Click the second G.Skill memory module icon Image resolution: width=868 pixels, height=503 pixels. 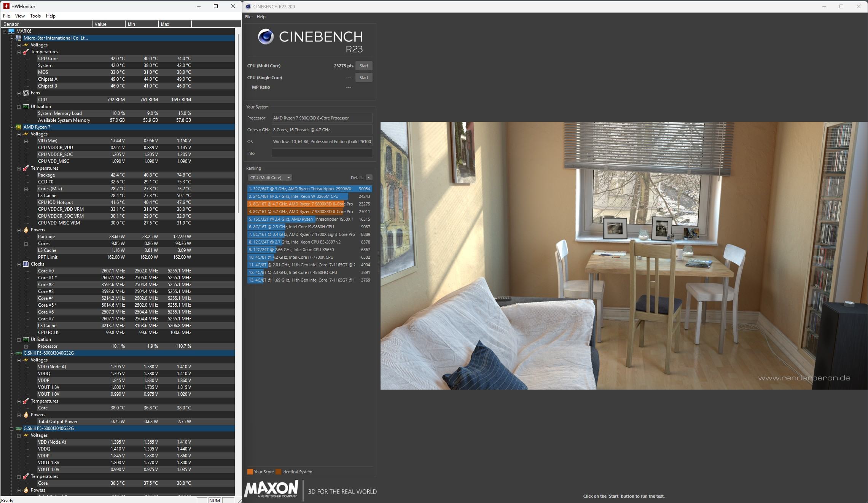[x=18, y=428]
